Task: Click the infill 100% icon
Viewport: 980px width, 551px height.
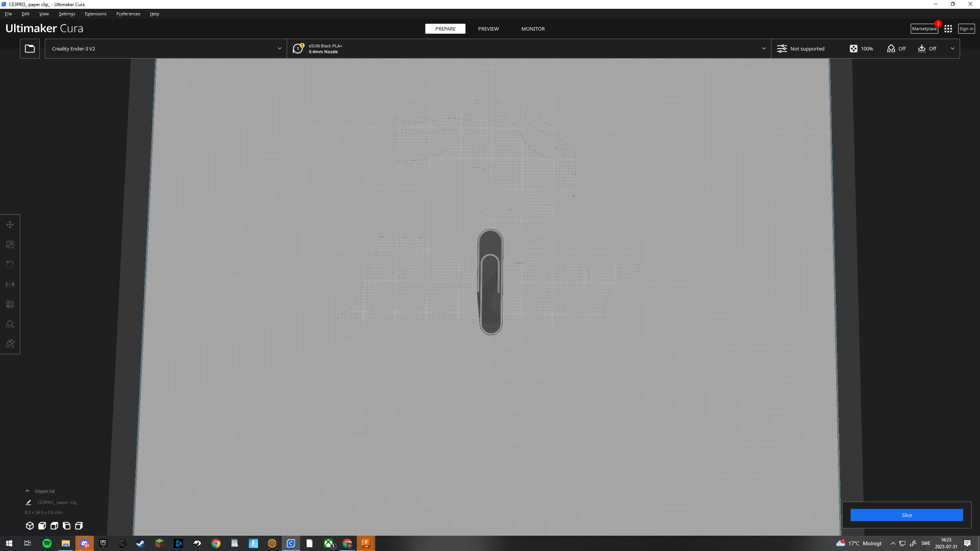Action: pos(854,49)
